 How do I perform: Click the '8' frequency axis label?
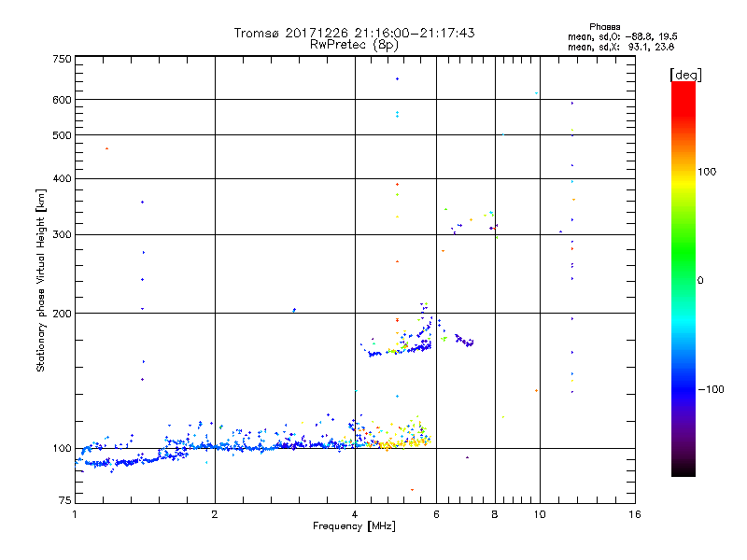(x=495, y=514)
